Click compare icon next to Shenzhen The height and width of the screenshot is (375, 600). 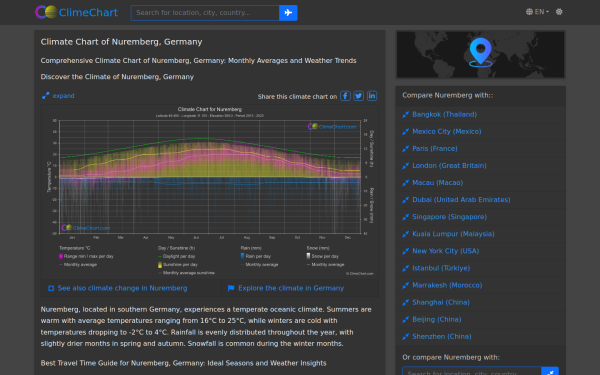pos(406,336)
